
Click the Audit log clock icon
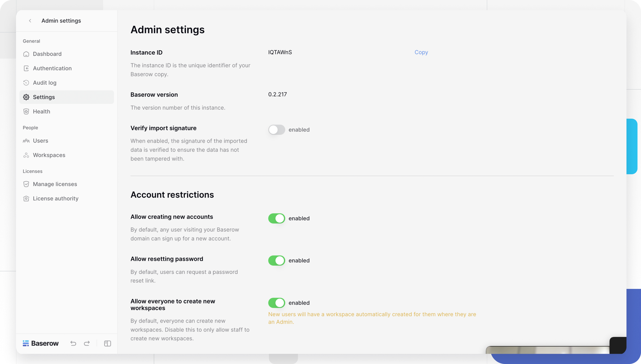(x=26, y=83)
